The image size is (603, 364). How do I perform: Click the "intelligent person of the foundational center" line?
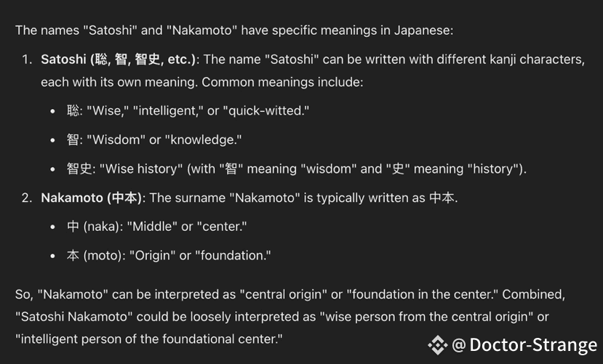(x=148, y=339)
